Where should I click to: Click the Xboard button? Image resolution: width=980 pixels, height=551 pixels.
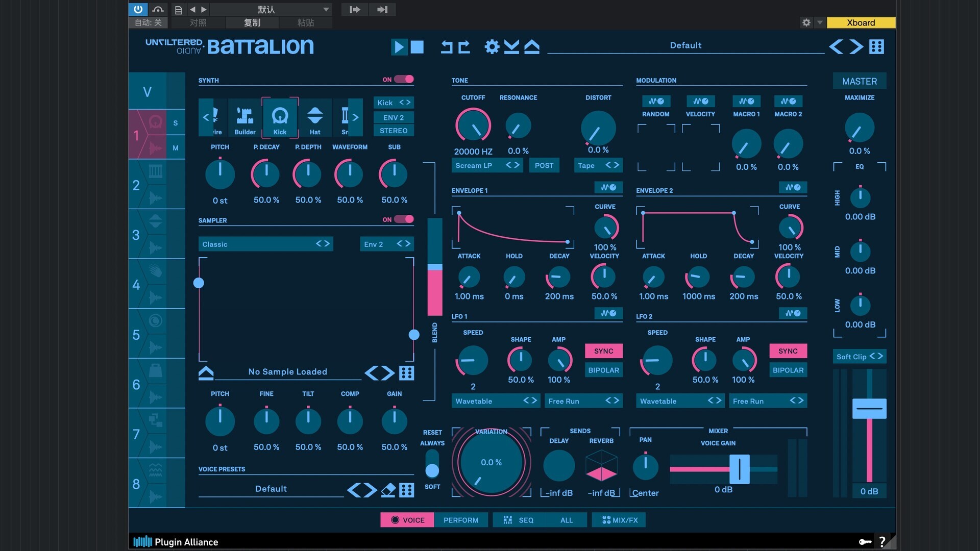(x=861, y=22)
